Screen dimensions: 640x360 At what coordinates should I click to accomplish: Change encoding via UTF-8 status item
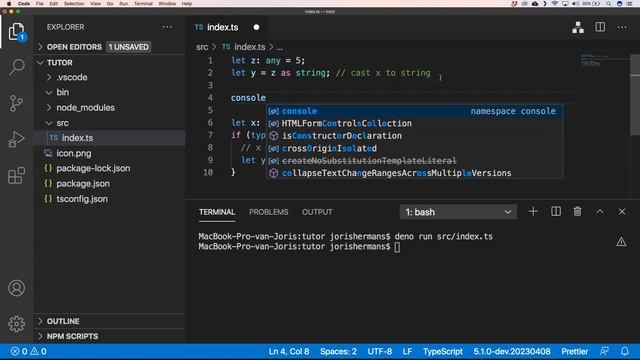(380, 351)
